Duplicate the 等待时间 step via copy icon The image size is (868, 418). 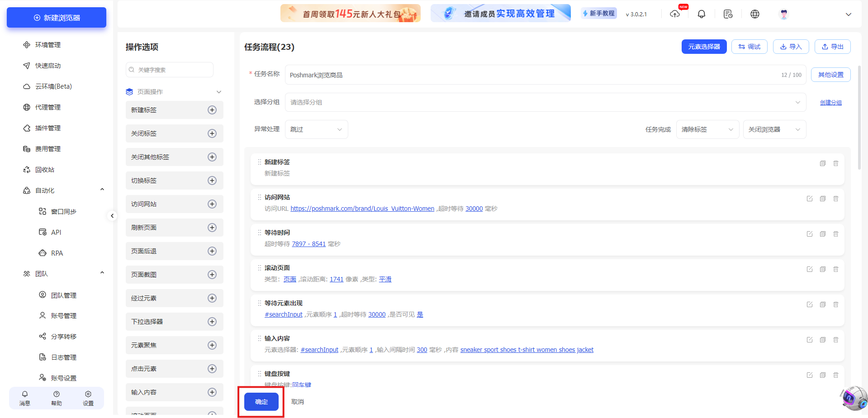(822, 234)
